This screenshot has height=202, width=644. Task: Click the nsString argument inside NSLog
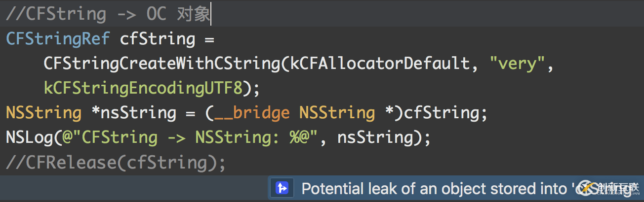375,137
